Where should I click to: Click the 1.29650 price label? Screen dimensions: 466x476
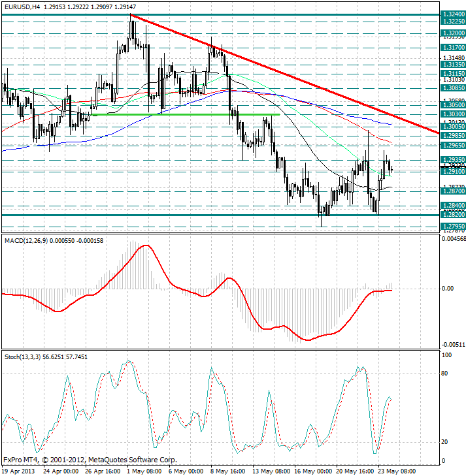453,146
